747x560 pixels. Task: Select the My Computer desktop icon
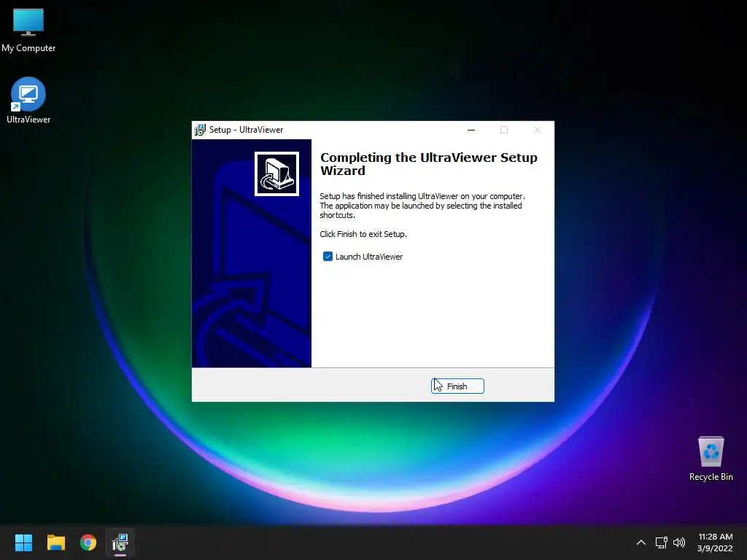click(28, 31)
